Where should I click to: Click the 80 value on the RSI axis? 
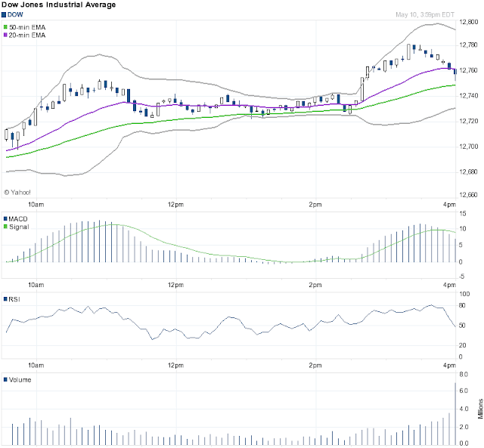click(462, 305)
